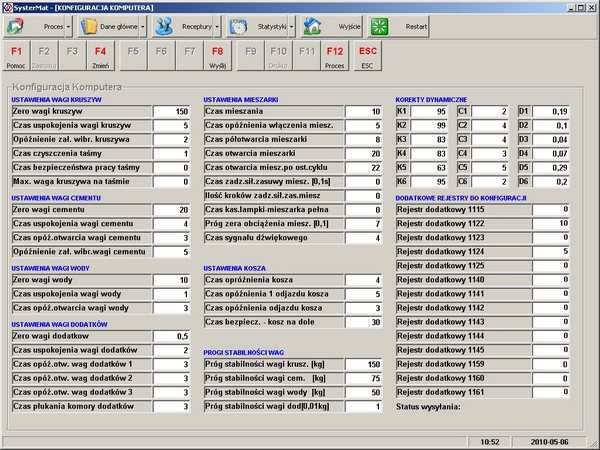600x450 pixels.
Task: Expand the Statystyki dropdown arrow
Action: coord(291,27)
